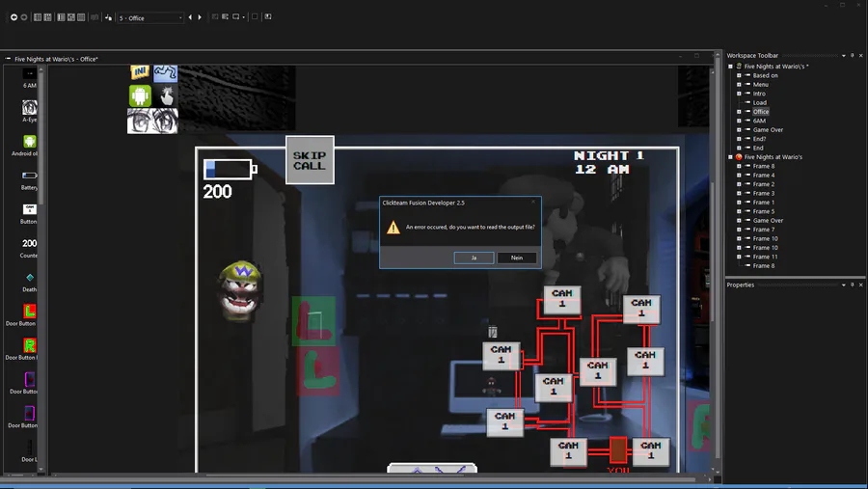Expand the 'Office' frame node
The image size is (868, 489).
[739, 111]
